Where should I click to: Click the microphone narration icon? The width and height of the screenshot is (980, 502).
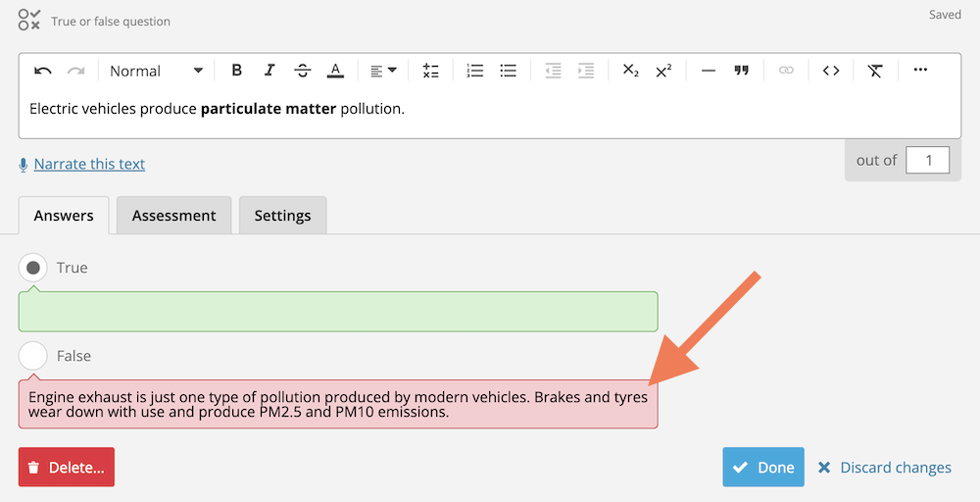click(x=24, y=165)
